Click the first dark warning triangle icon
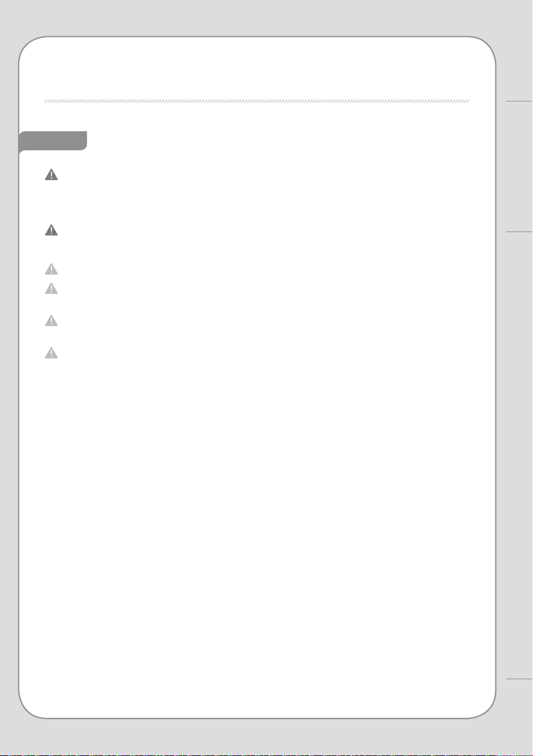 (51, 174)
